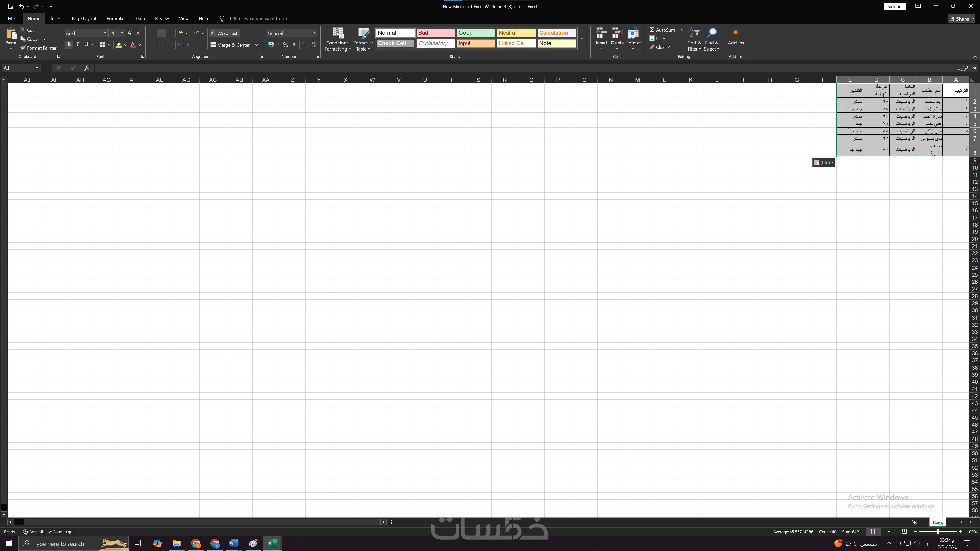Click the Percent Style icon
The image size is (980, 551).
point(285,45)
